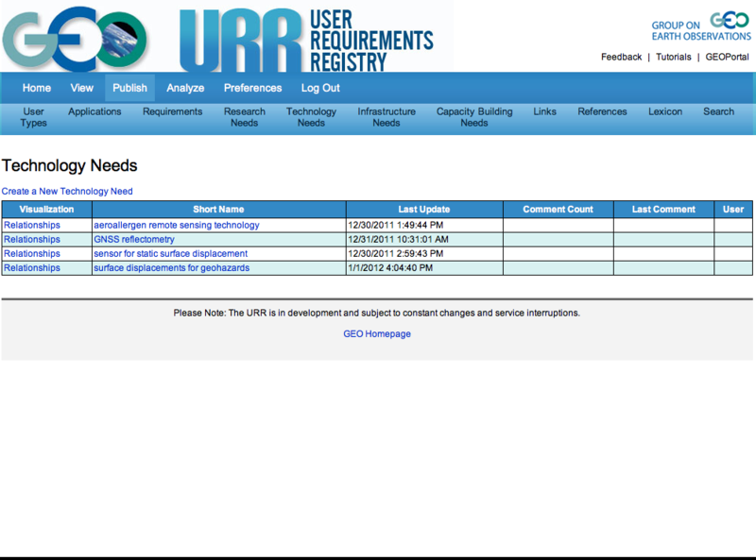This screenshot has height=560, width=756.
Task: Open the User Types tab
Action: click(34, 117)
